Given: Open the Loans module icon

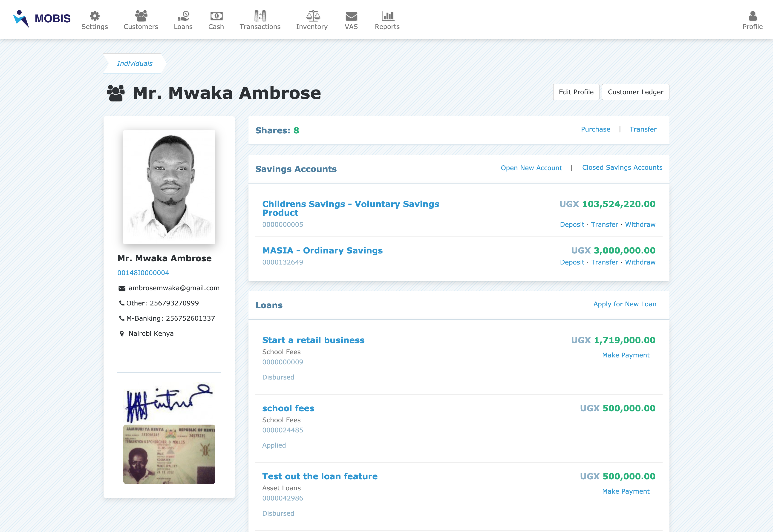Looking at the screenshot, I should click(183, 15).
